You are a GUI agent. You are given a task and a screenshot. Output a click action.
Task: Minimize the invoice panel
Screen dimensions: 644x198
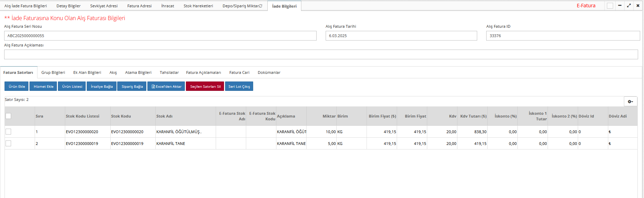(620, 6)
